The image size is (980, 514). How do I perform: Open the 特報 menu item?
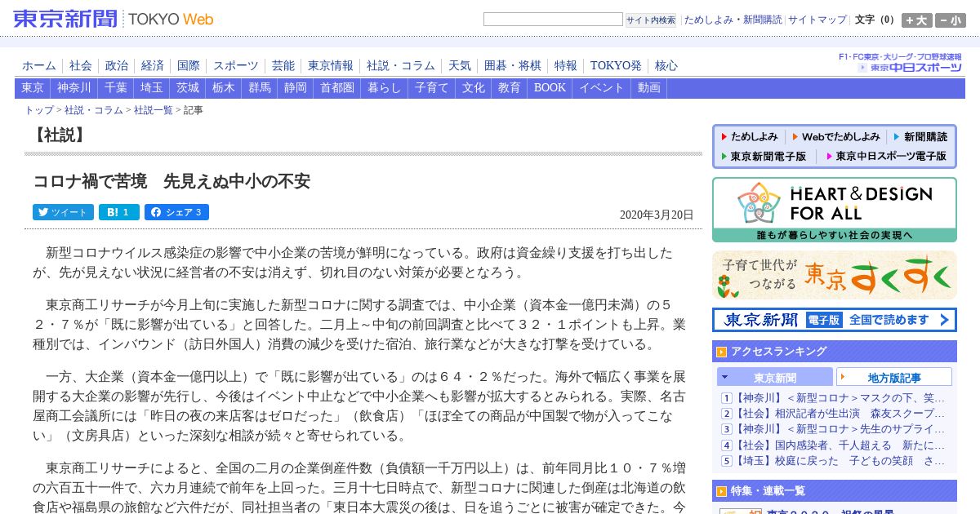point(566,66)
